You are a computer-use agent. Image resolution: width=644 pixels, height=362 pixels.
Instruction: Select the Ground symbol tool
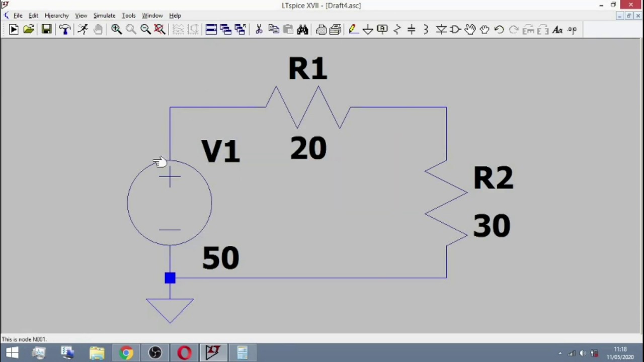[x=368, y=30]
